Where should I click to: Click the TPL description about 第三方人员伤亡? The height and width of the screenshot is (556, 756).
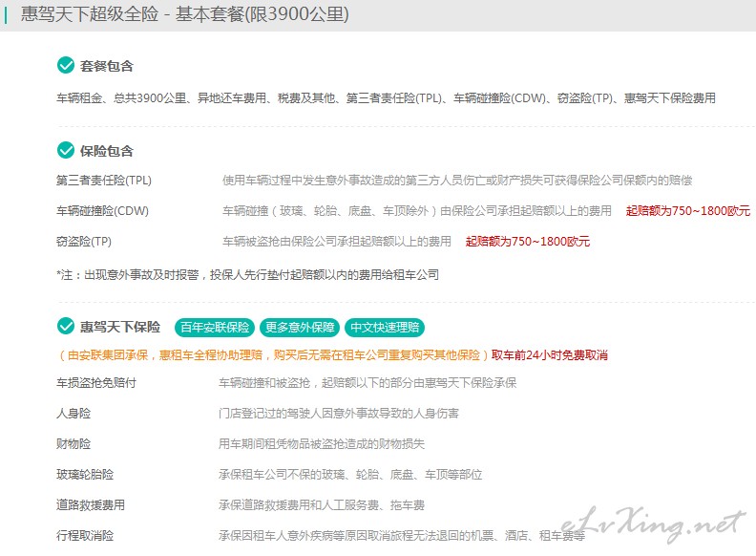point(457,180)
